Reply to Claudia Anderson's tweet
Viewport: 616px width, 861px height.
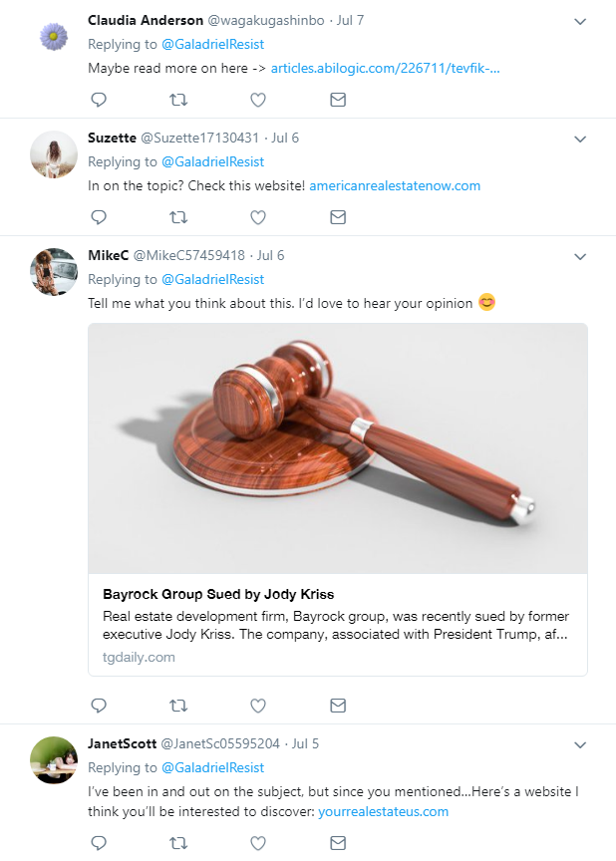click(x=99, y=100)
